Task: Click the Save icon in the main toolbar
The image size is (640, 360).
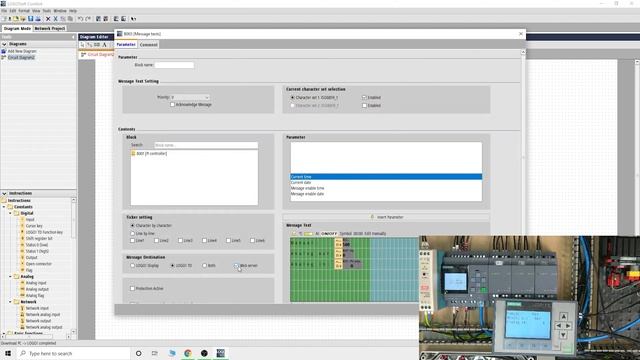Action: pos(30,19)
